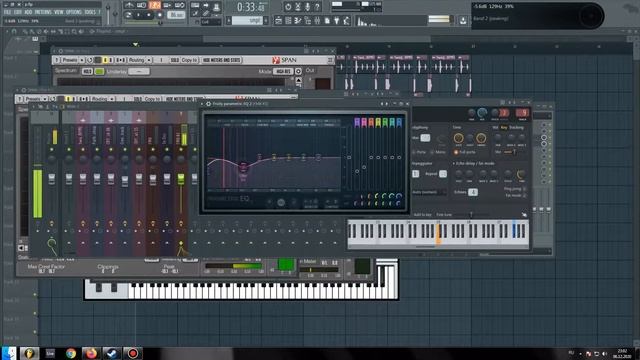Viewport: 640px width, 360px height.
Task: Click A>B copy button in front SPAN
Action: click(120, 60)
